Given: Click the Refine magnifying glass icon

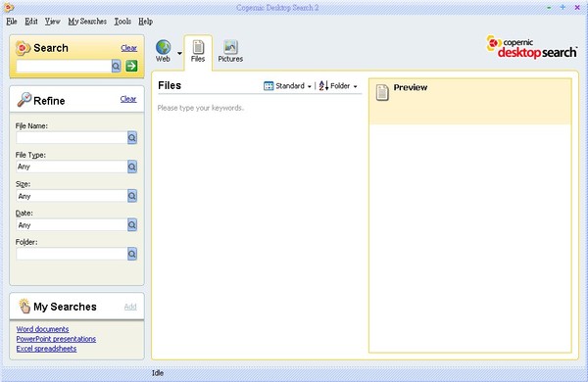Looking at the screenshot, I should pyautogui.click(x=24, y=100).
